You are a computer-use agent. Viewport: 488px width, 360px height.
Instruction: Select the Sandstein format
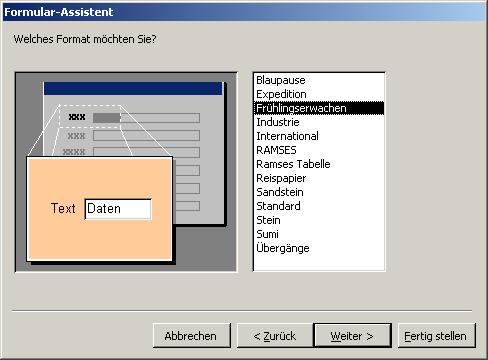[319, 192]
